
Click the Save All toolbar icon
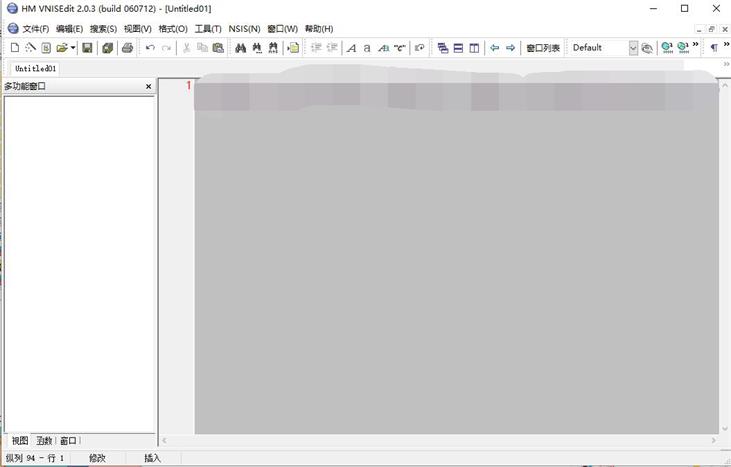[x=108, y=48]
